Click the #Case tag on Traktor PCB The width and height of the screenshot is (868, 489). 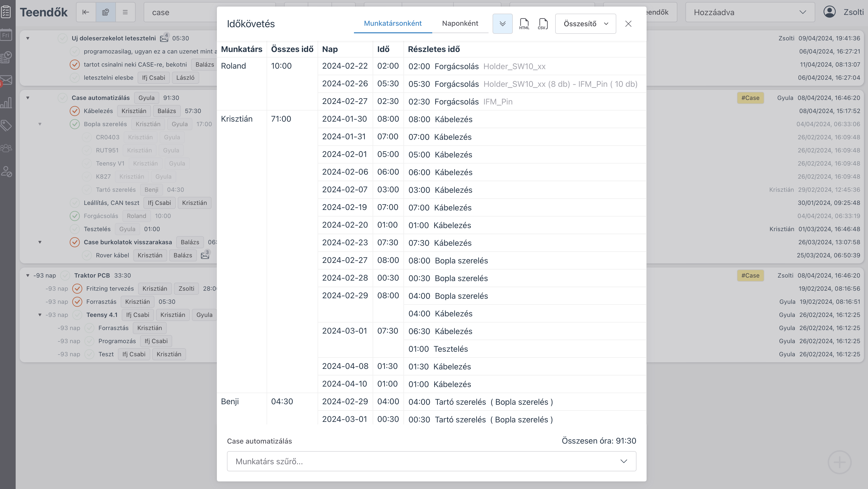(x=750, y=276)
